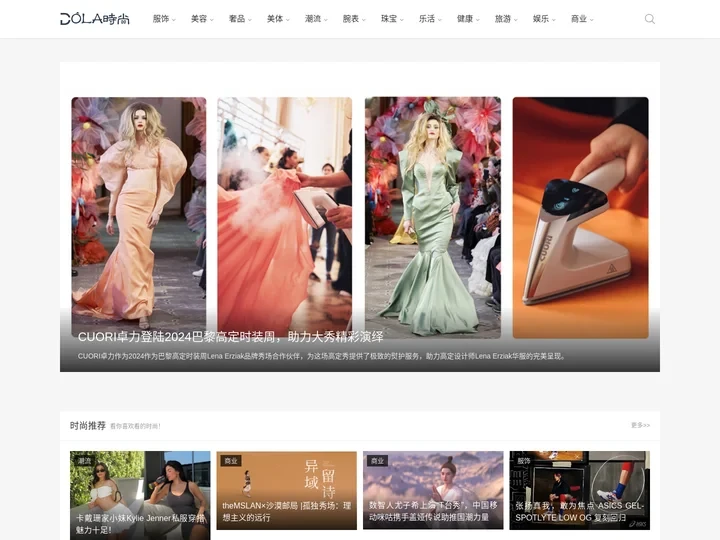The height and width of the screenshot is (540, 720).
Task: Expand the 娱乐 dropdown arrow
Action: point(554,20)
